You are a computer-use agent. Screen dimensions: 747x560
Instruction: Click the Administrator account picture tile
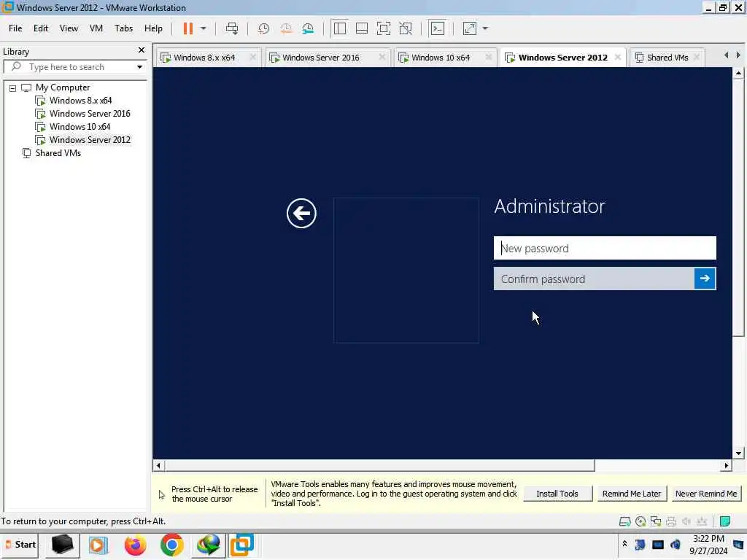[406, 271]
